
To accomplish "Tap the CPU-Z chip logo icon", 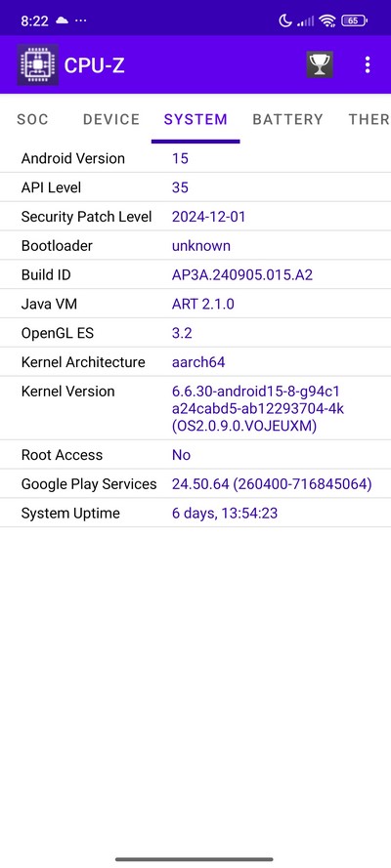I will [37, 64].
